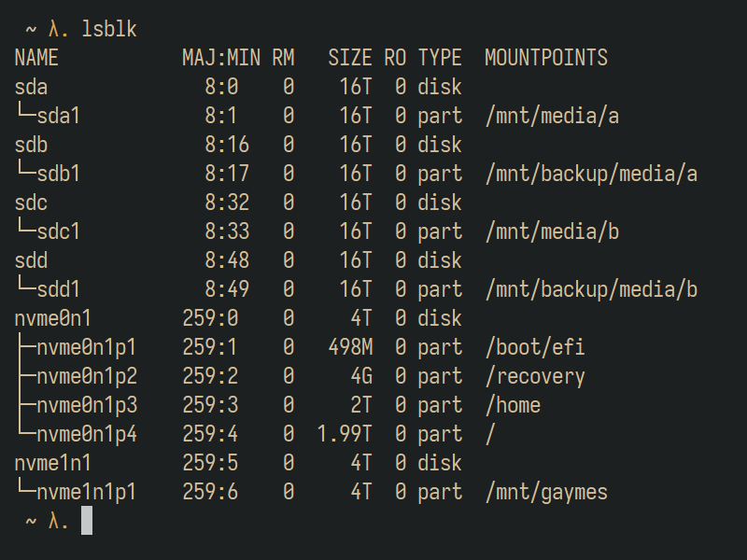Select the nvme0n1p4 partition name
This screenshot has height=560, width=747.
tap(87, 434)
